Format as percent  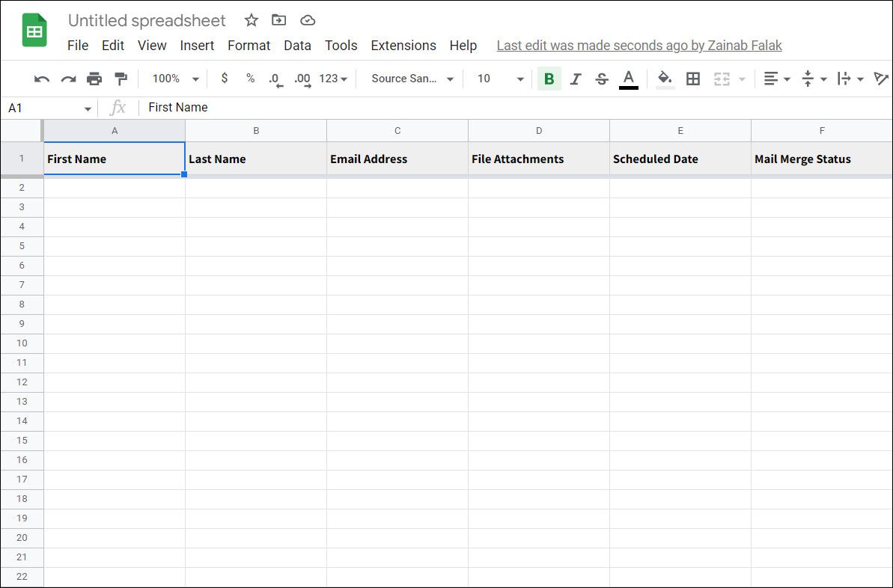(x=250, y=78)
